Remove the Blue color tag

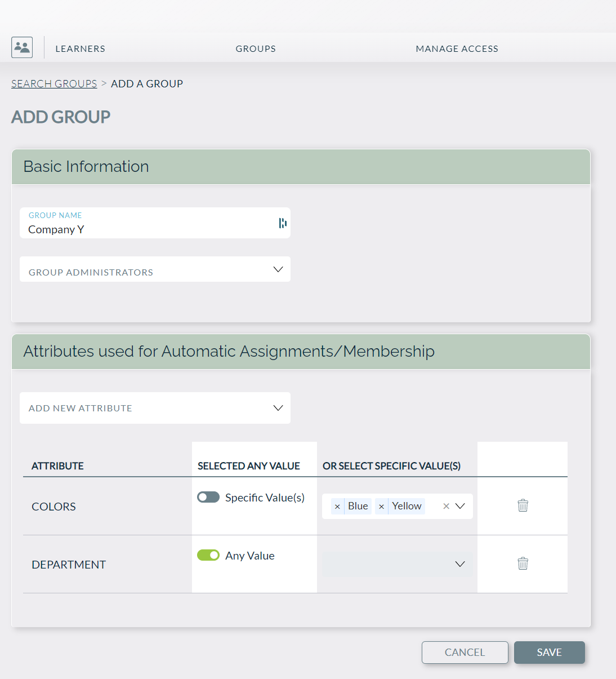(x=337, y=507)
